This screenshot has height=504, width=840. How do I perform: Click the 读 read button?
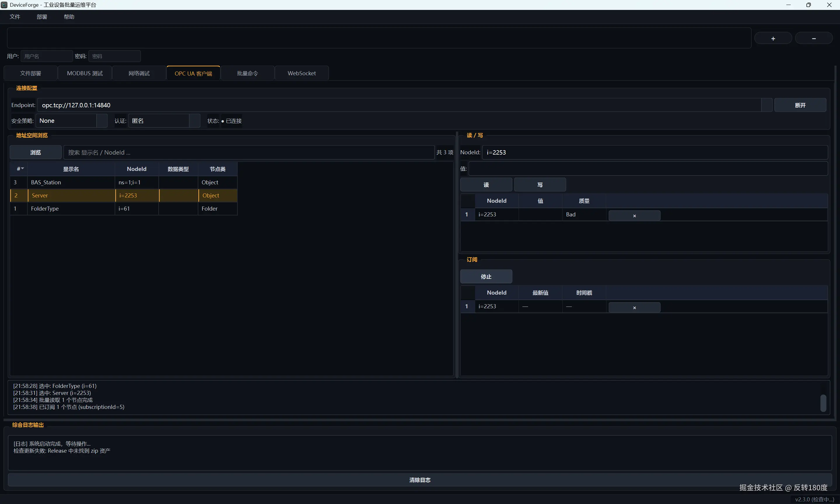point(486,185)
